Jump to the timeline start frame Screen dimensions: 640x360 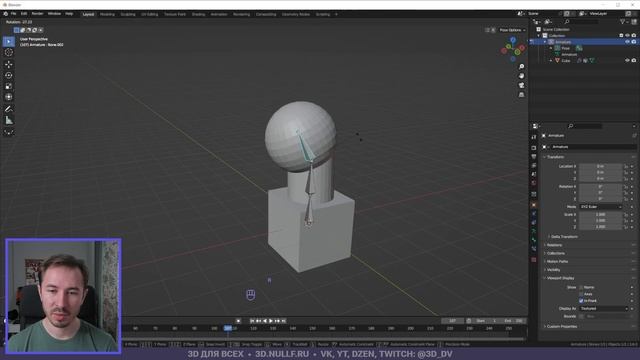252,321
